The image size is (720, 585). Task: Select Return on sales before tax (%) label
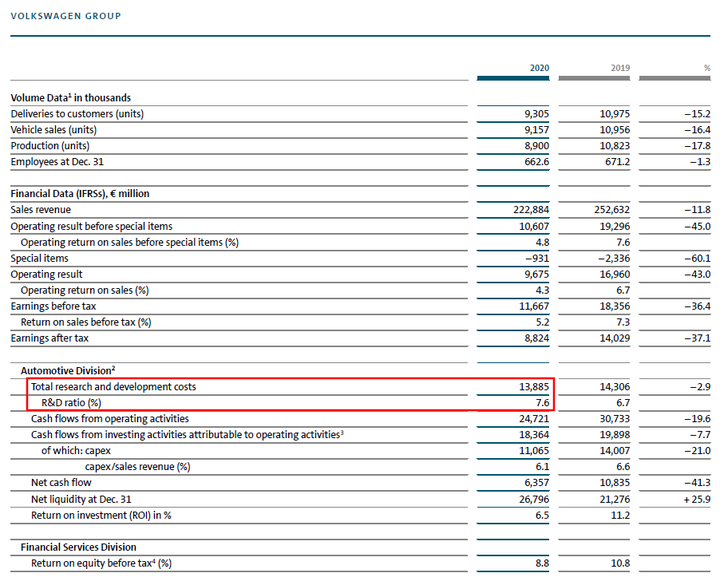coord(86,322)
